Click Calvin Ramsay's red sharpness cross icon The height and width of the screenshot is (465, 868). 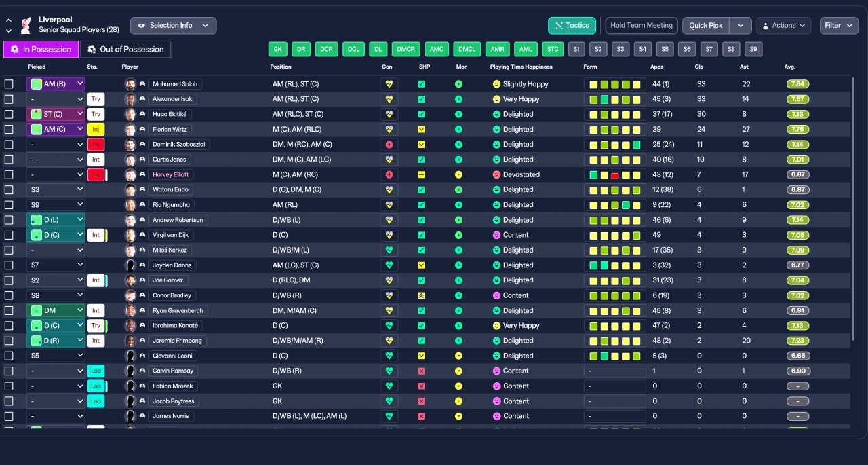tap(421, 371)
